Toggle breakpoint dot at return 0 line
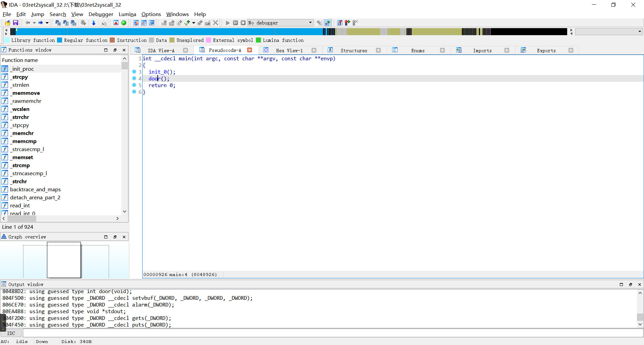Screen dimensions: 644x345 pyautogui.click(x=134, y=85)
